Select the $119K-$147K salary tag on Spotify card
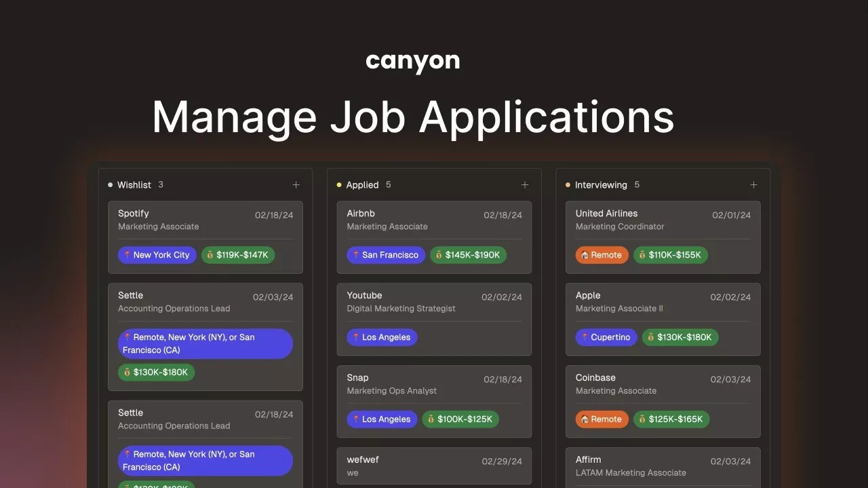The image size is (868, 488). click(238, 256)
